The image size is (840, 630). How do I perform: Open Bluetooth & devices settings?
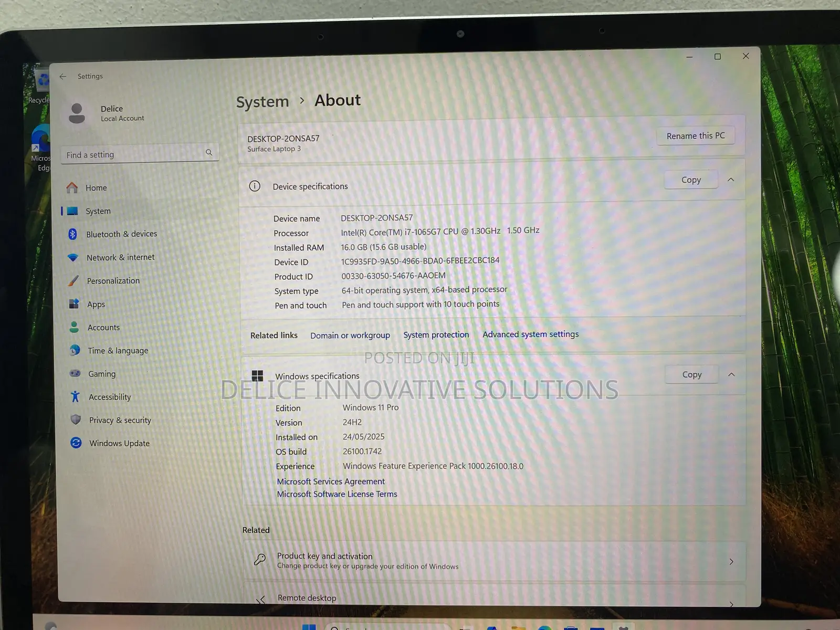coord(121,234)
